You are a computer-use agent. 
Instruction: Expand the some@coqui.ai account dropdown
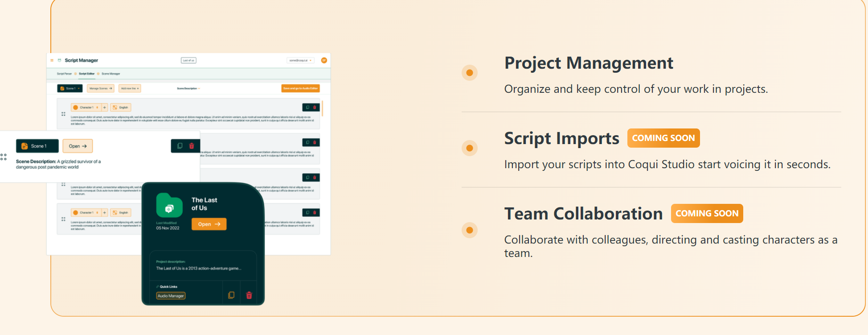(x=301, y=60)
